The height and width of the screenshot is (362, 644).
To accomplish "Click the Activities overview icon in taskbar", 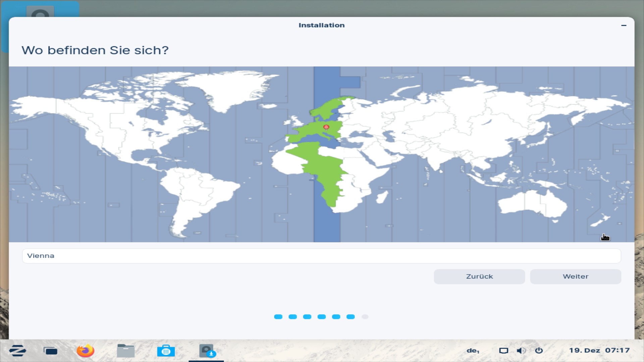I will (50, 351).
